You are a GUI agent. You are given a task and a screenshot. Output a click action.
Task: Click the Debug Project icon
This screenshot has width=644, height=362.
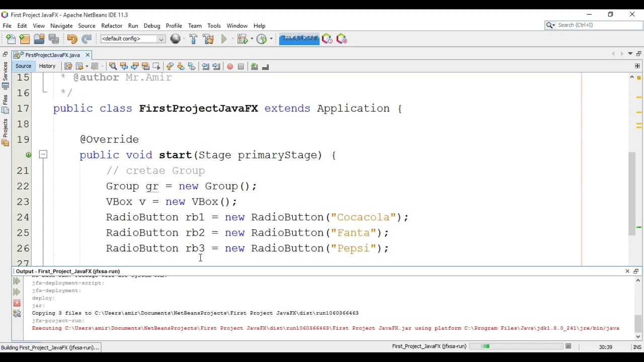click(242, 39)
